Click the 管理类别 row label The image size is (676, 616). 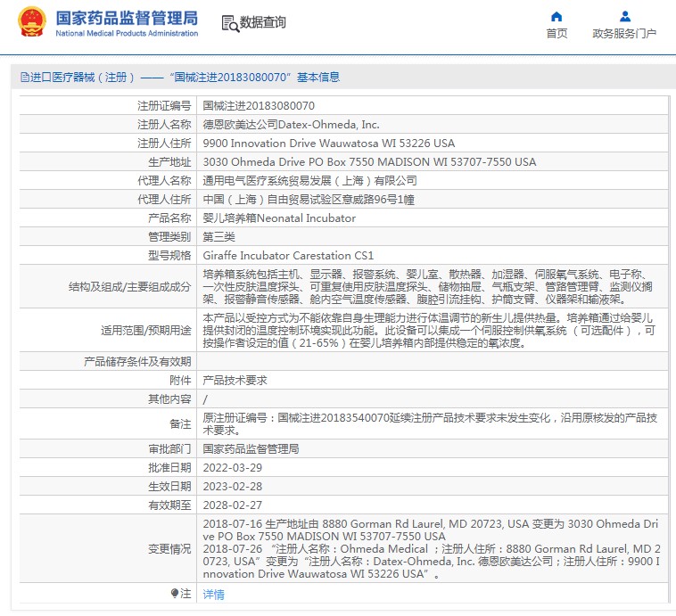169,236
